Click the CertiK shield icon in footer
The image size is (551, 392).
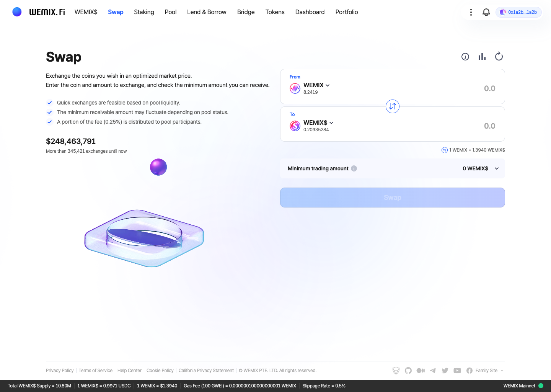396,371
